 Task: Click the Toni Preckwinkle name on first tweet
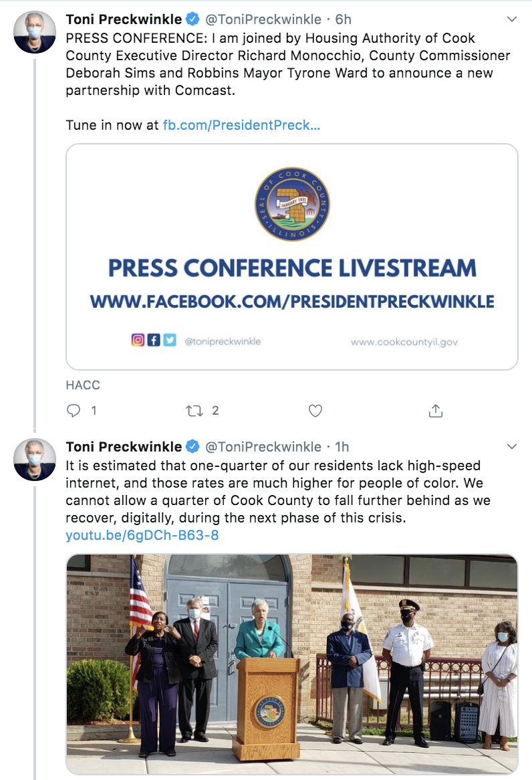[x=124, y=19]
